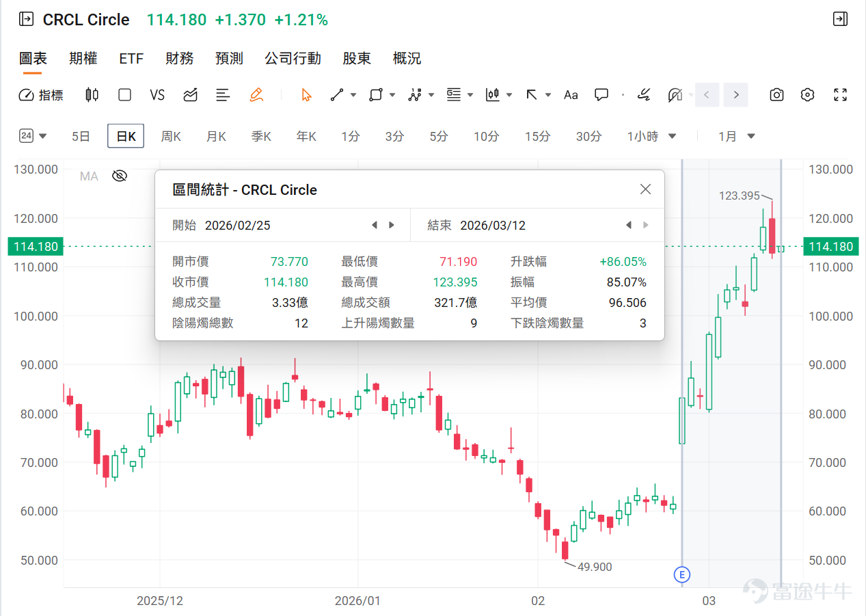Open the 24-hour session dropdown

click(33, 136)
